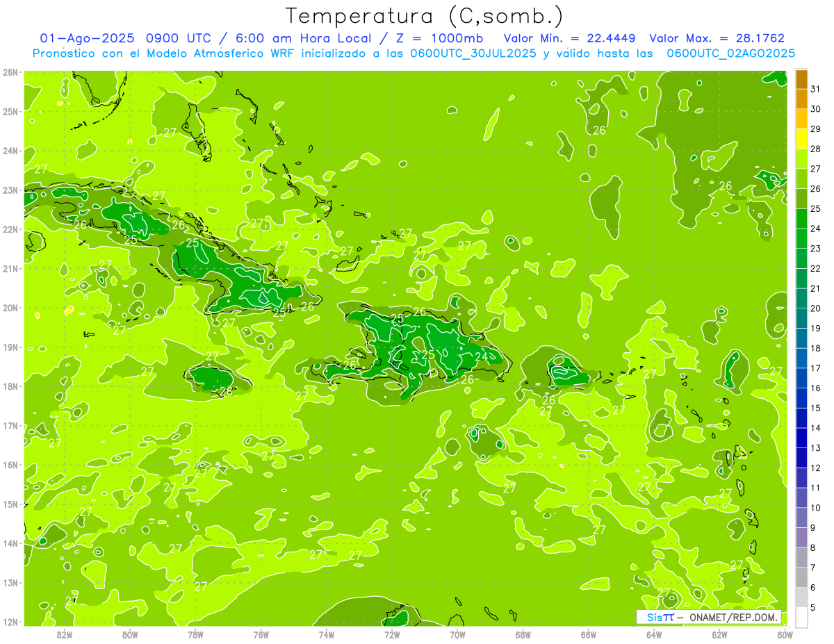Click the dark blue swatch between 13 and 14

[801, 438]
